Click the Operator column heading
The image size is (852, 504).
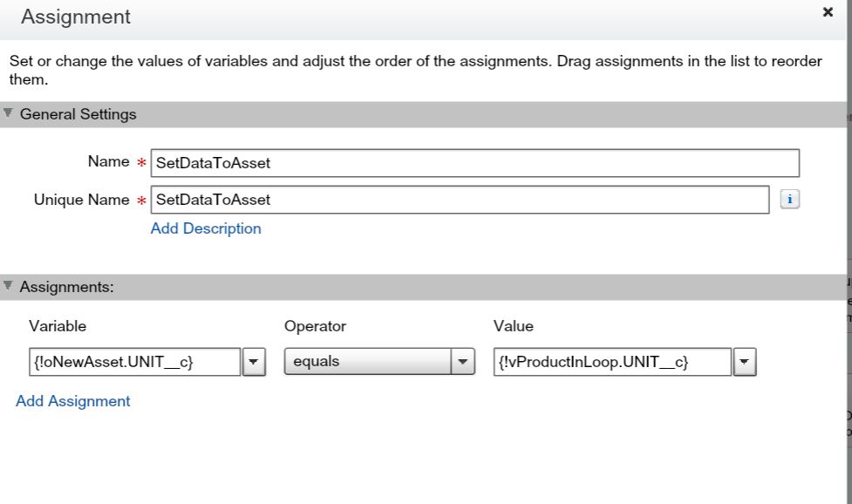[315, 326]
